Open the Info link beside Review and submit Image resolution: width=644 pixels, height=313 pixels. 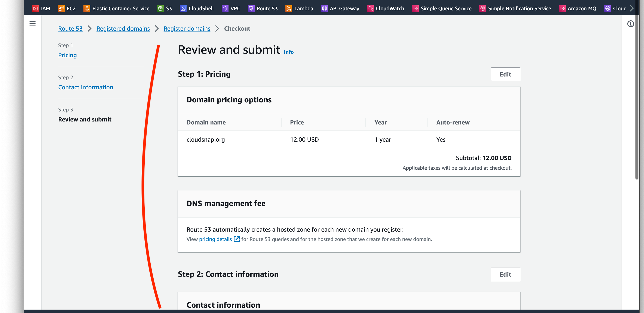point(289,52)
